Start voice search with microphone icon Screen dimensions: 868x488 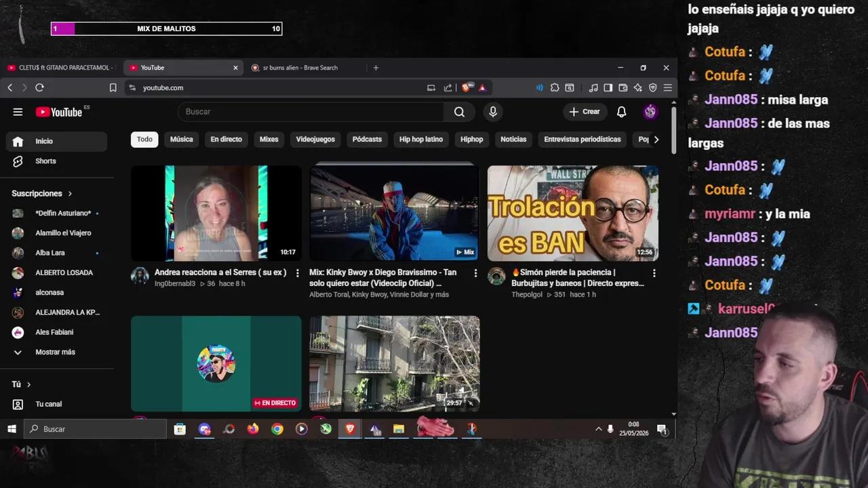coord(493,112)
